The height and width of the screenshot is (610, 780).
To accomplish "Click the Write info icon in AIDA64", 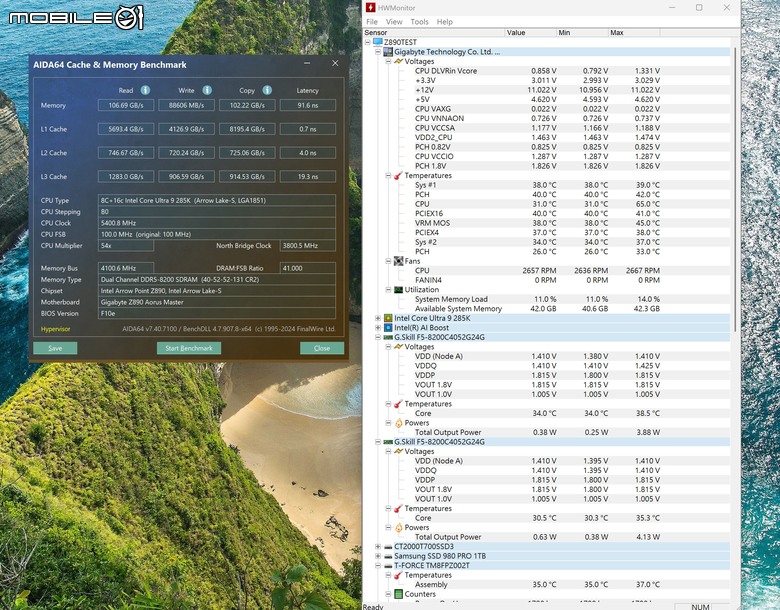I will (207, 90).
